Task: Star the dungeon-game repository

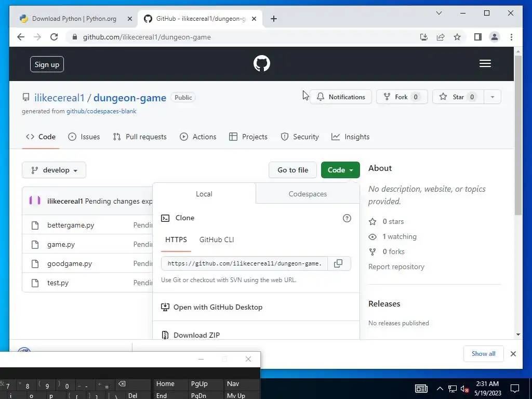Action: point(458,97)
